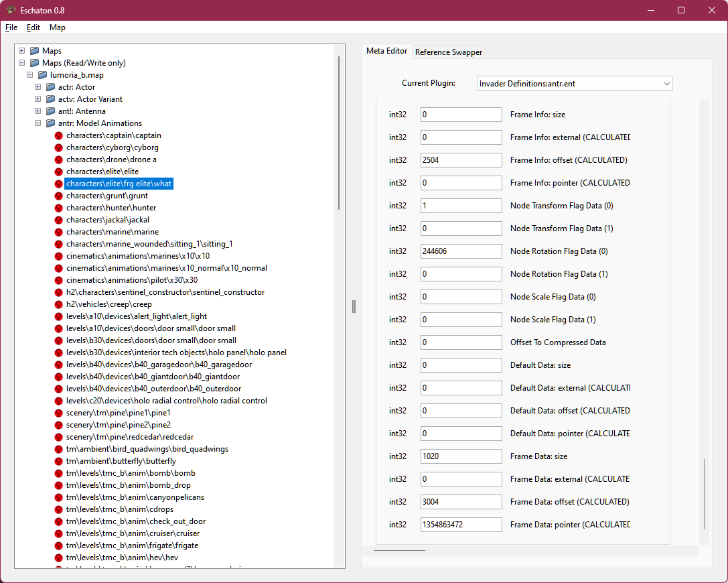Click the red tag icon next to h2\vehicles\creep\creep
The width and height of the screenshot is (728, 583).
point(60,304)
